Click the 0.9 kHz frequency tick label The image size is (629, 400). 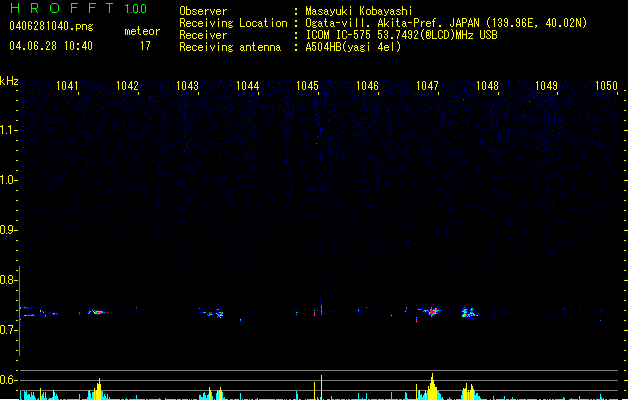pos(8,230)
